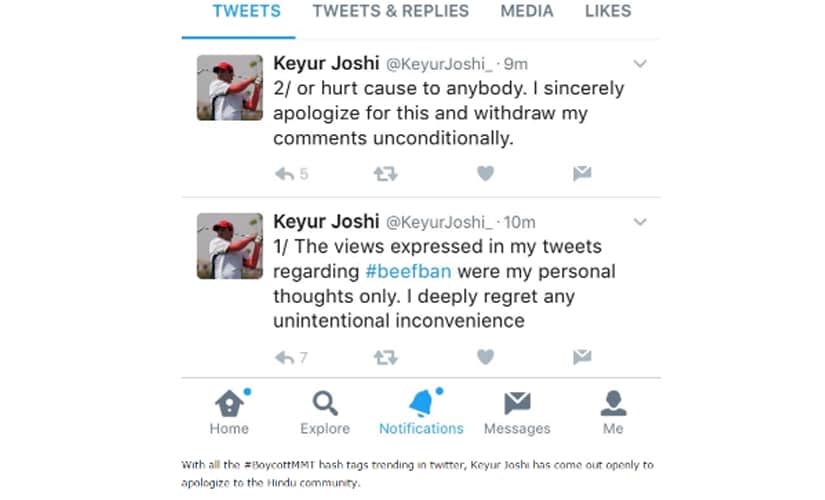This screenshot has height=500, width=825.
Task: Like the 10m #beefban tweet
Action: [486, 357]
